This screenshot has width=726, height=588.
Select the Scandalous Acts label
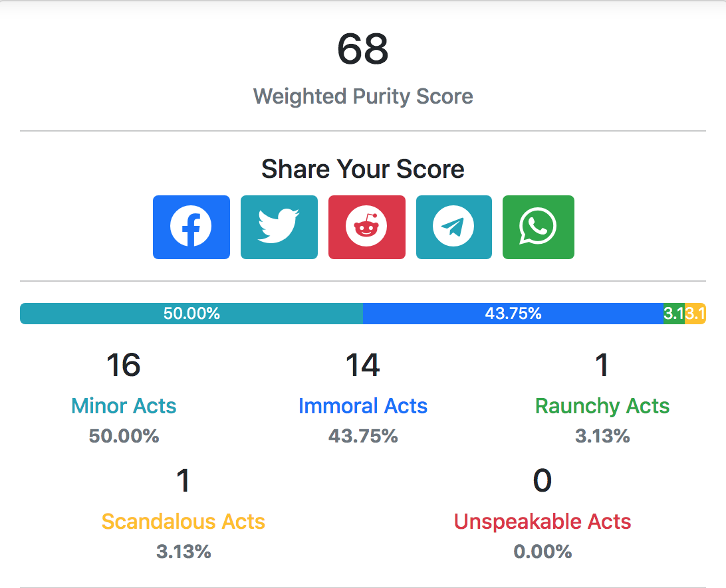click(x=183, y=522)
